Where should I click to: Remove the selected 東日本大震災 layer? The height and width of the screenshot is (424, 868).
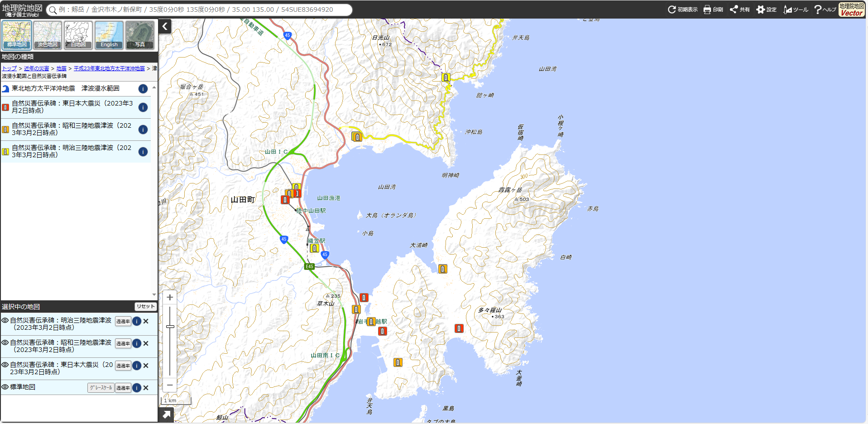tap(146, 366)
